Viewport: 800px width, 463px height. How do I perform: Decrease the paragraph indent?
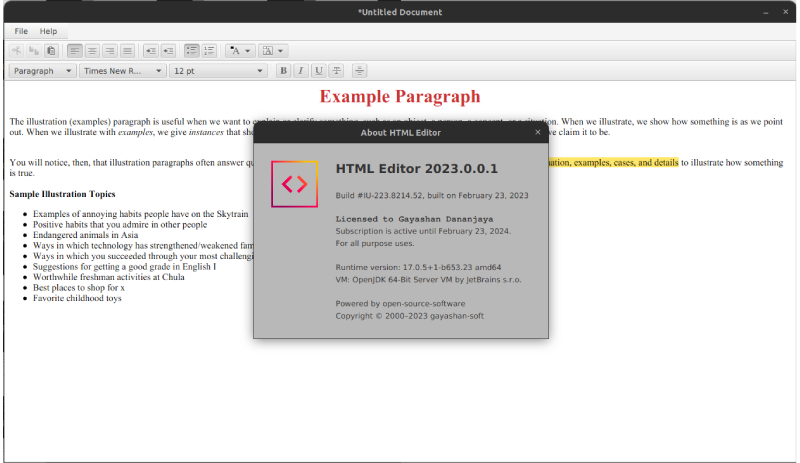coord(150,50)
